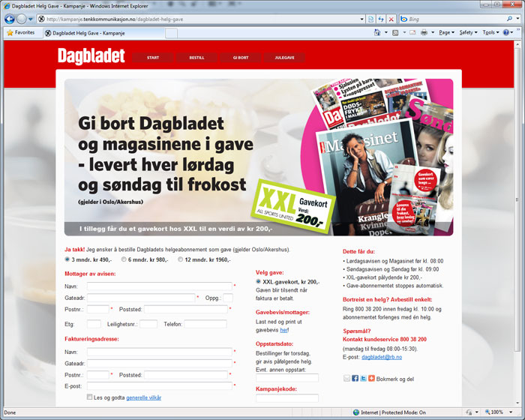Click the Bokmerk og del link
Image resolution: width=525 pixels, height=420 pixels.
(395, 379)
